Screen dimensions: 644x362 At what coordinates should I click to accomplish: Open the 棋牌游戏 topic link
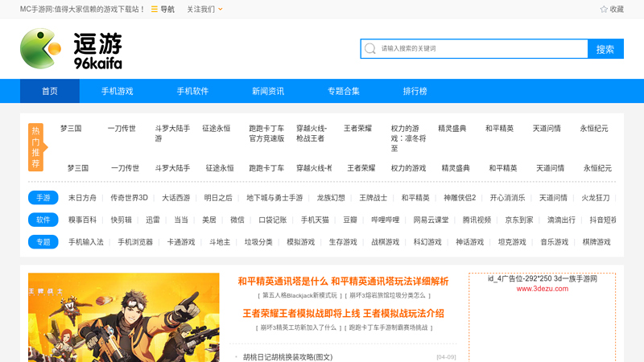597,242
